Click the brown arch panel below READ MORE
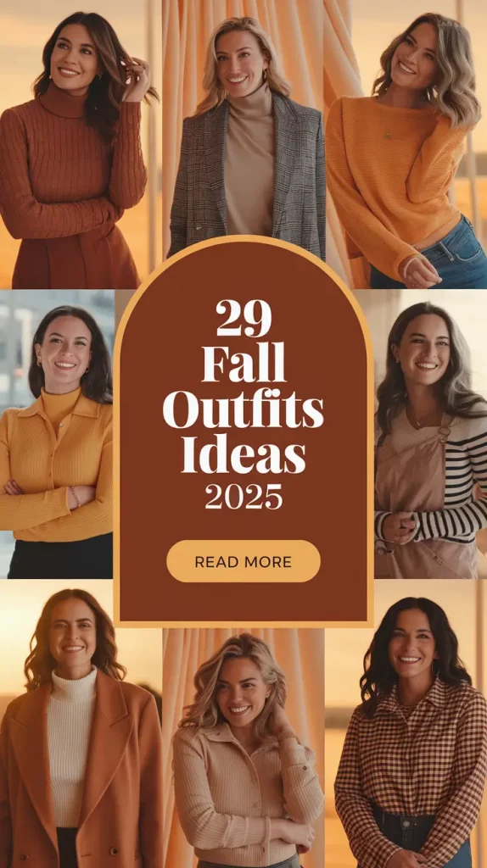Viewport: 487px width, 868px height. click(x=243, y=603)
